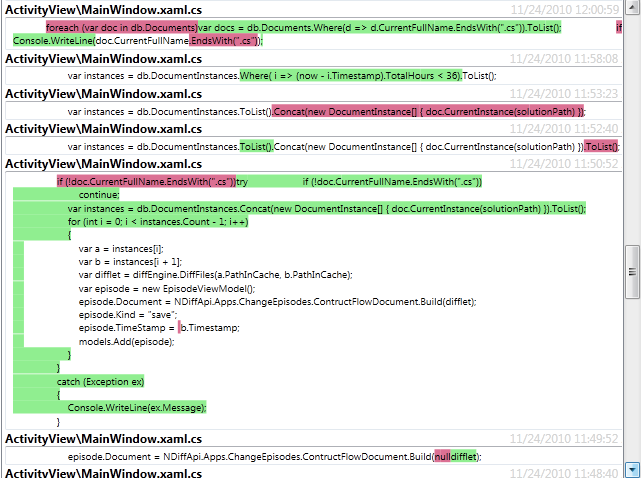This screenshot has height=478, width=642.
Task: Click the 'var instances = db.DocumentInstances.Concat' green line
Action: [x=327, y=208]
